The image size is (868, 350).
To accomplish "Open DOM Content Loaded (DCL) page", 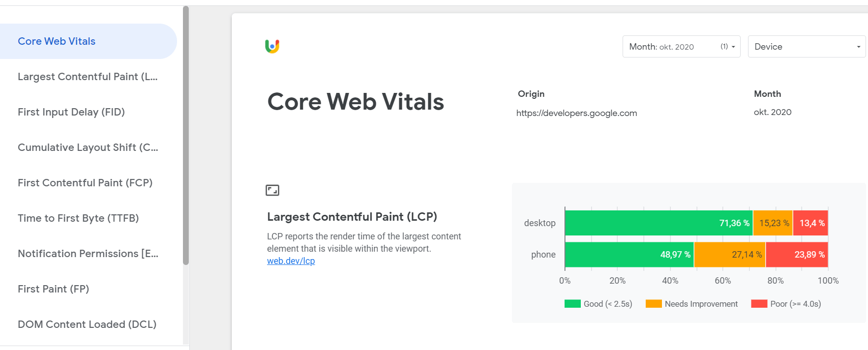I will tap(87, 324).
